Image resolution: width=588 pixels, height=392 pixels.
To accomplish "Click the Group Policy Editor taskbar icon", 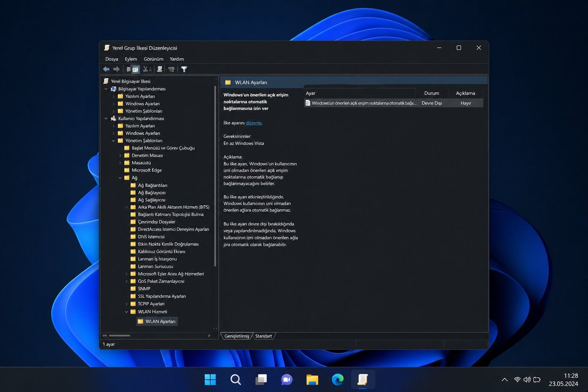I will [x=363, y=379].
